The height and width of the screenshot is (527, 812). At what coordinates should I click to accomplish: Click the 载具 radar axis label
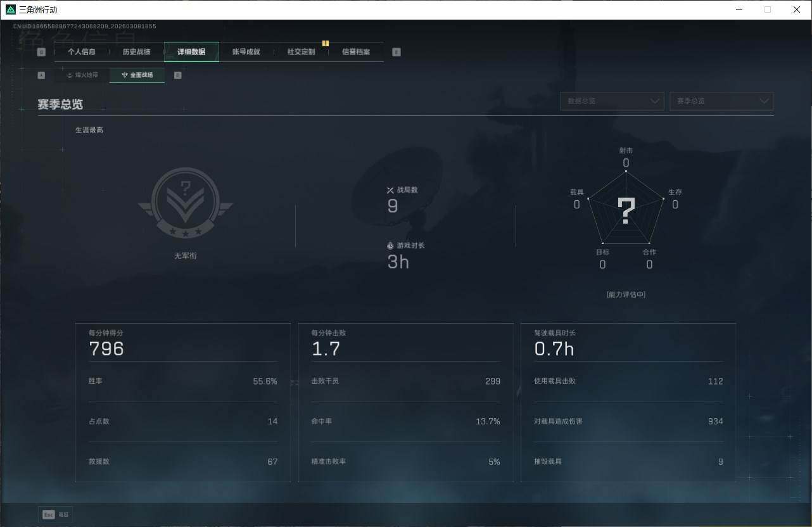click(577, 192)
